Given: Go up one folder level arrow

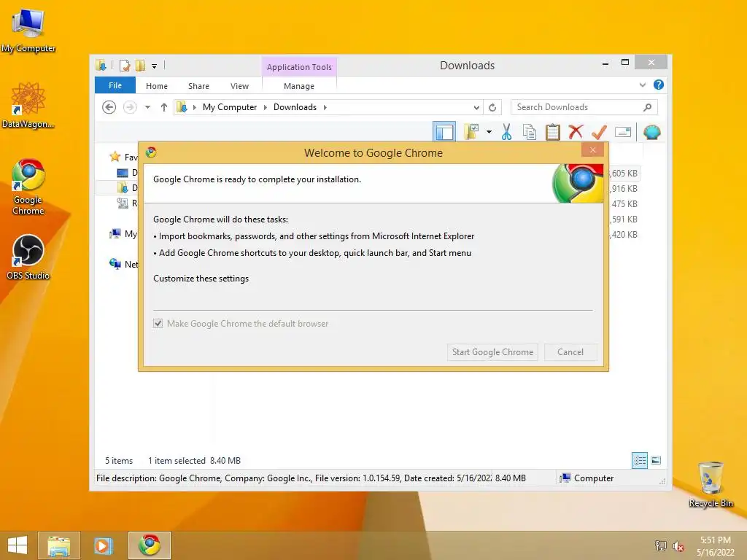Looking at the screenshot, I should [x=164, y=107].
